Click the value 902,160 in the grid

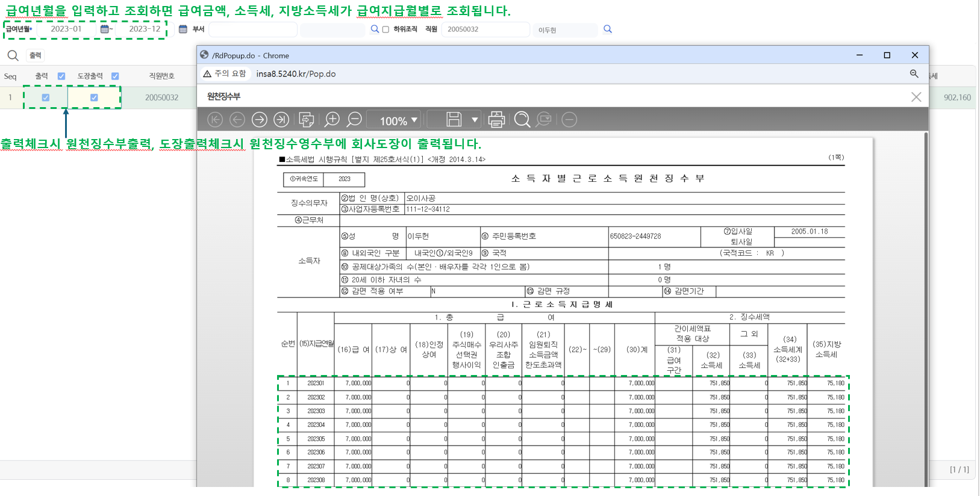click(957, 98)
